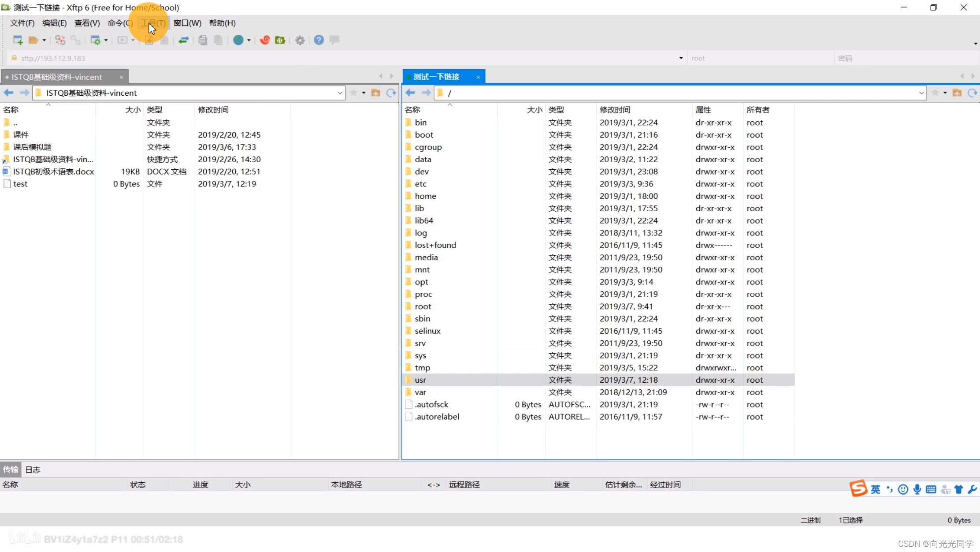Go back in the remote pane

click(410, 93)
